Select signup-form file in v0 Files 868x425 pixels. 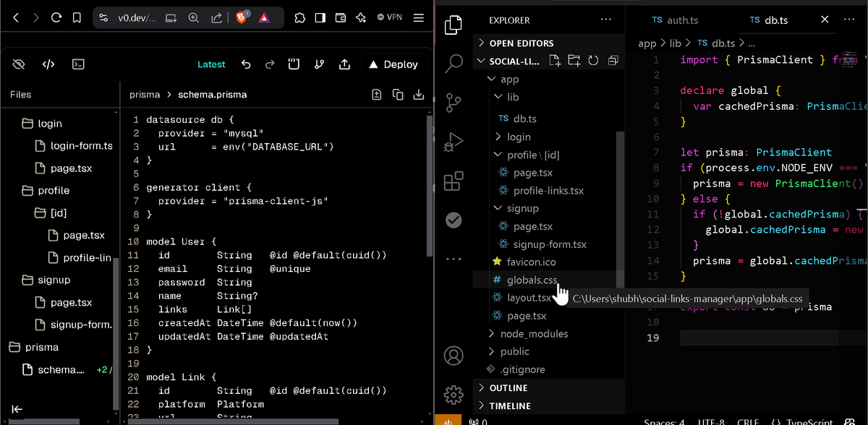coord(80,325)
